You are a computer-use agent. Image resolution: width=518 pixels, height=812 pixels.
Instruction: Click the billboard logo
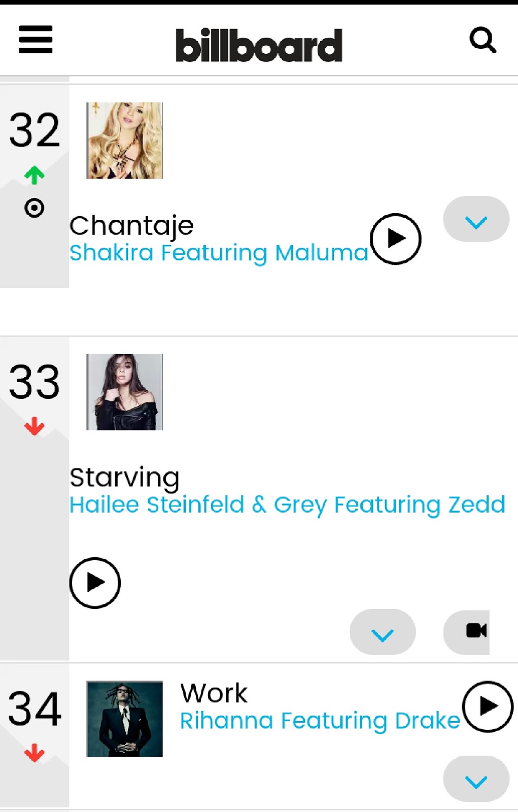[259, 45]
